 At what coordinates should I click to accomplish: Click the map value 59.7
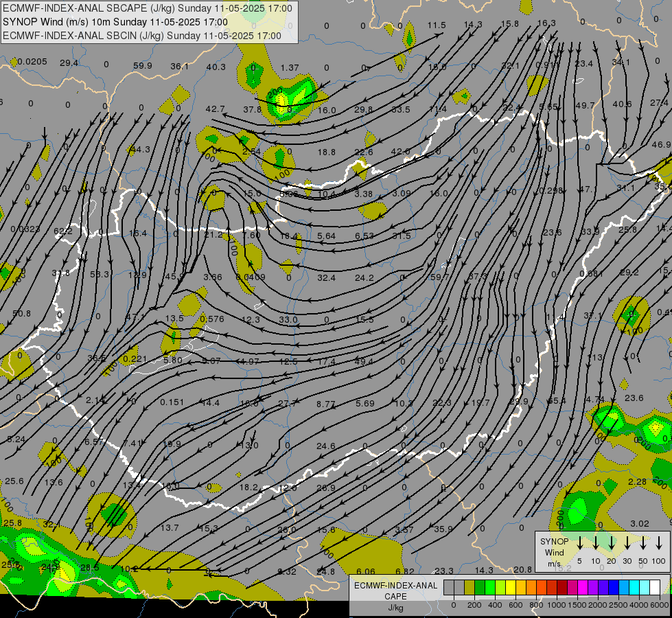[439, 277]
